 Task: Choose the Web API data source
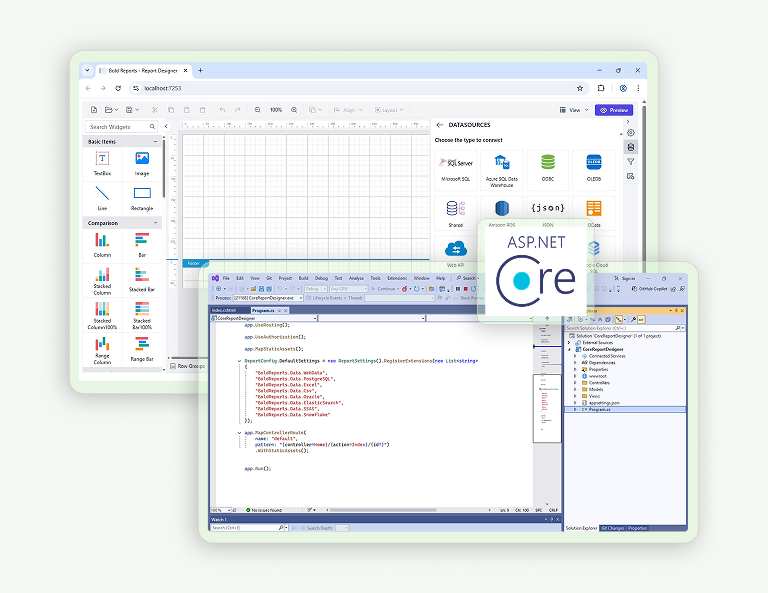click(456, 253)
